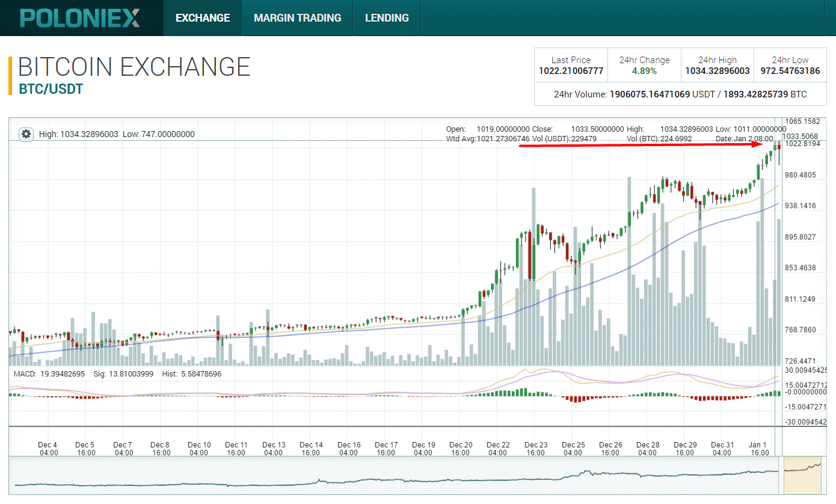Click the large red candlestick near Dec 23
The image size is (836, 504).
[530, 254]
